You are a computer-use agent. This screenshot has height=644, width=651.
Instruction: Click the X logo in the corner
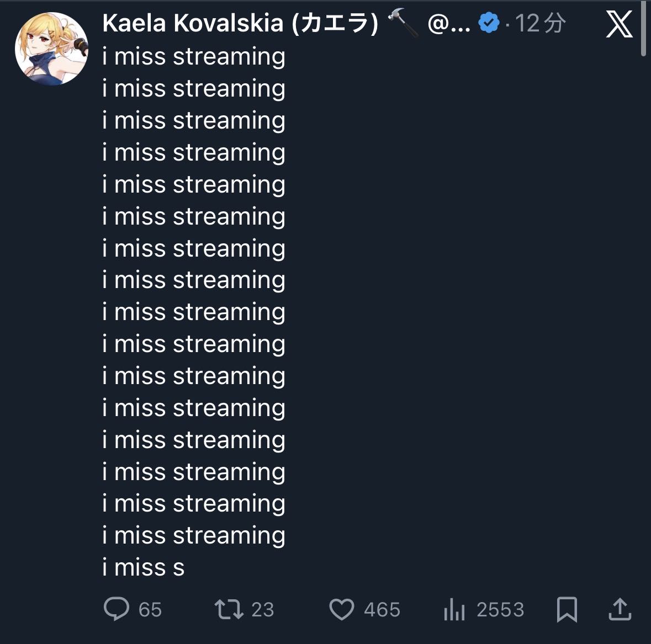click(x=619, y=24)
